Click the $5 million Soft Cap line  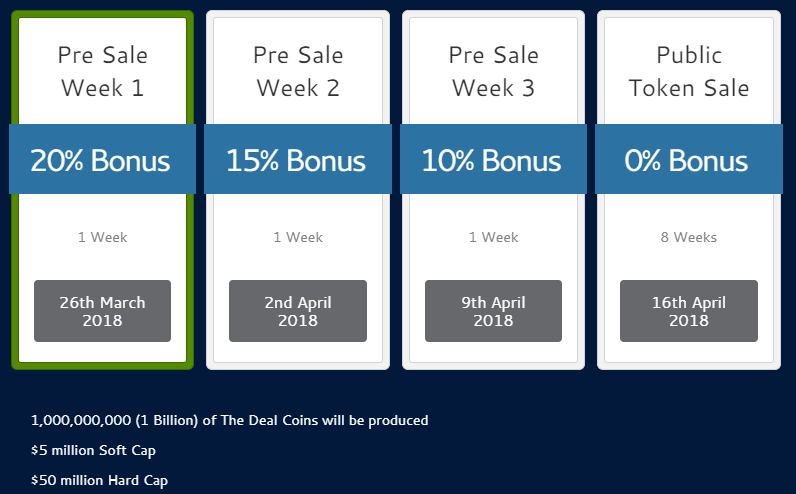(93, 450)
